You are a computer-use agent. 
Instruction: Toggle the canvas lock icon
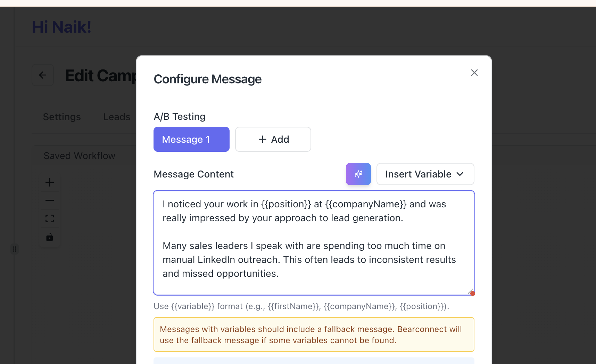(x=50, y=237)
